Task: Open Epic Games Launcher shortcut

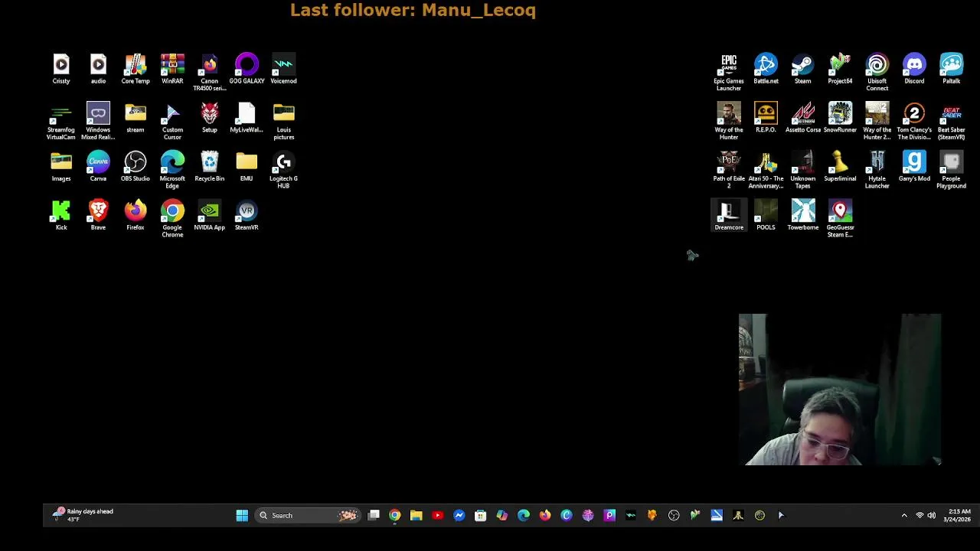Action: 729,72
